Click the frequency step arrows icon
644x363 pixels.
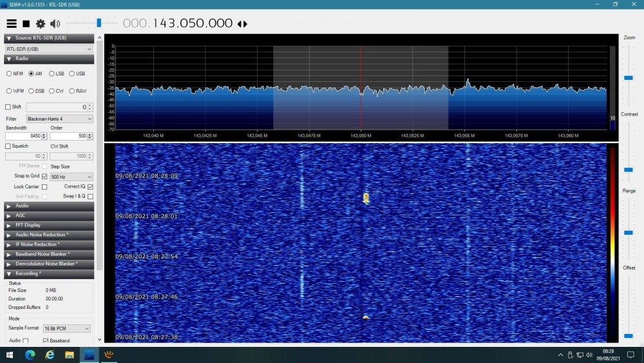coord(242,24)
